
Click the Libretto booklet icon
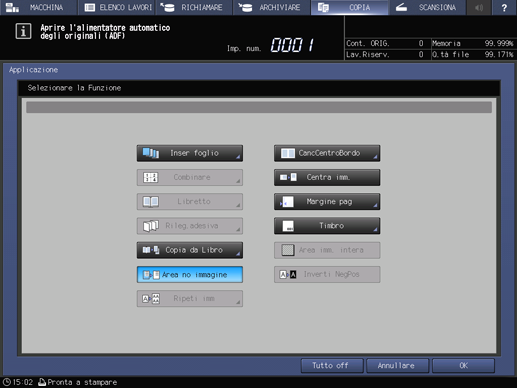coord(151,202)
